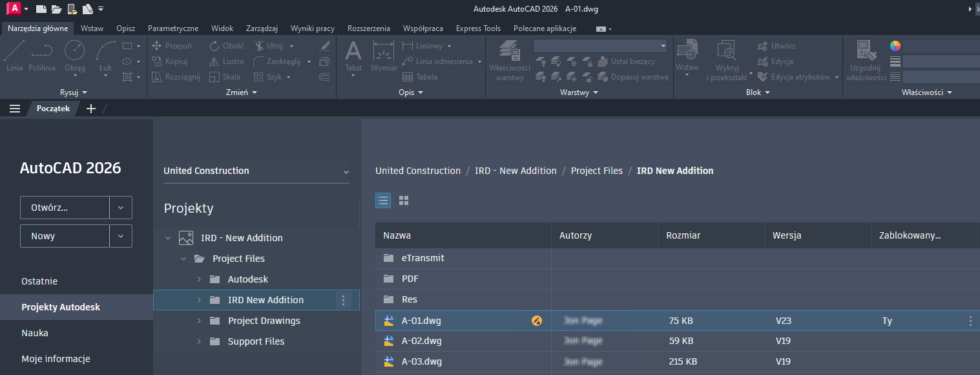
Task: Navigate to Project Files breadcrumb
Action: (x=597, y=171)
